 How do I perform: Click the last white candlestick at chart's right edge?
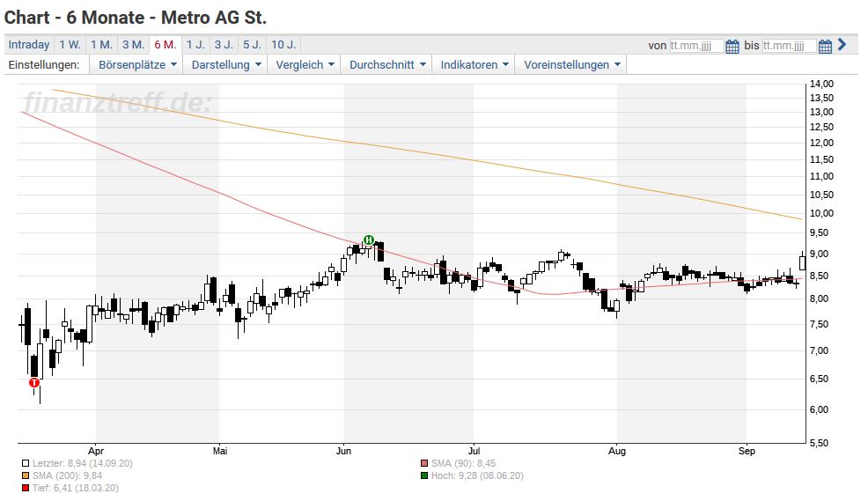tap(802, 262)
